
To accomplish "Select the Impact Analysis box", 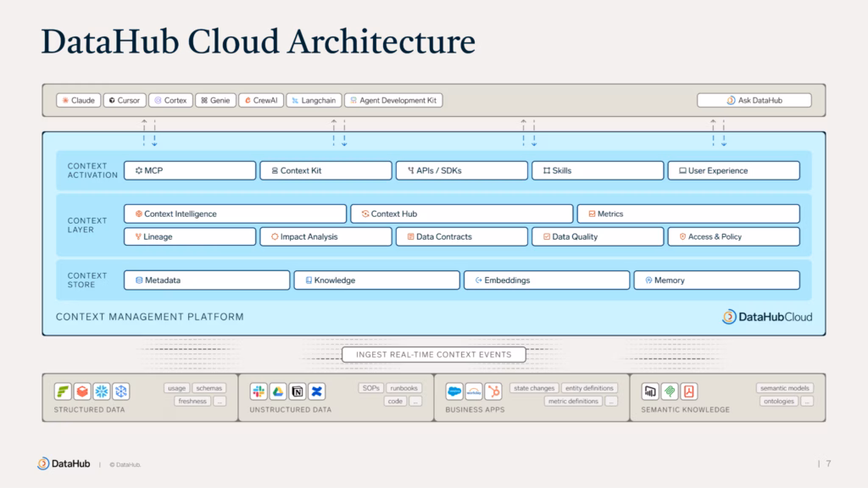I will (x=325, y=236).
